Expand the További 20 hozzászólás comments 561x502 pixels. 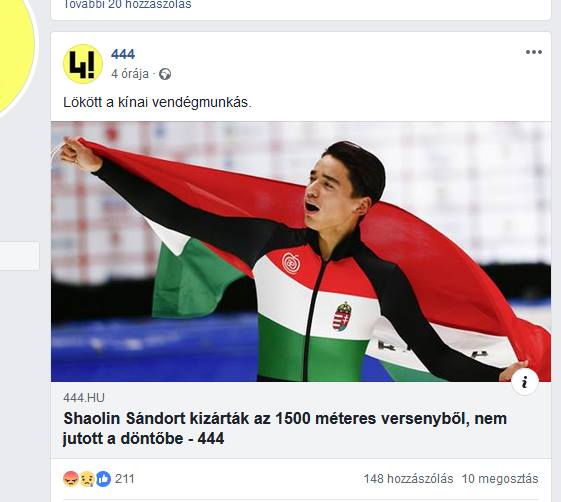click(x=127, y=5)
